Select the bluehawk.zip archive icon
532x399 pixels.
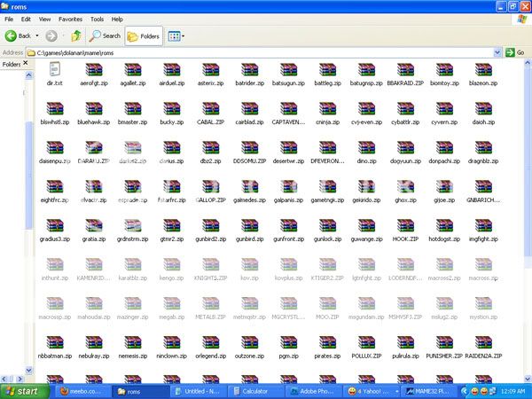(94, 108)
